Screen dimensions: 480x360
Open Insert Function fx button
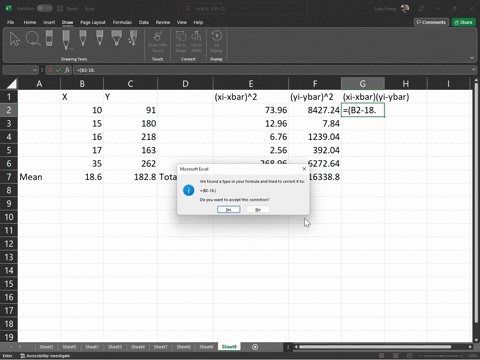67,70
